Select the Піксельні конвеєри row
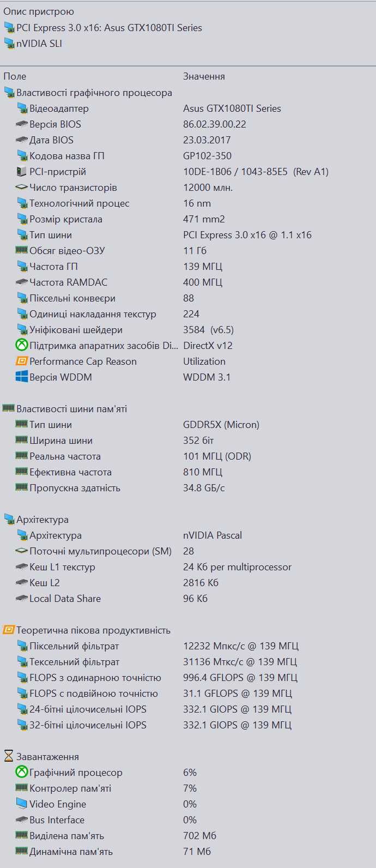Screen dimensions: 376x868 coord(188,298)
